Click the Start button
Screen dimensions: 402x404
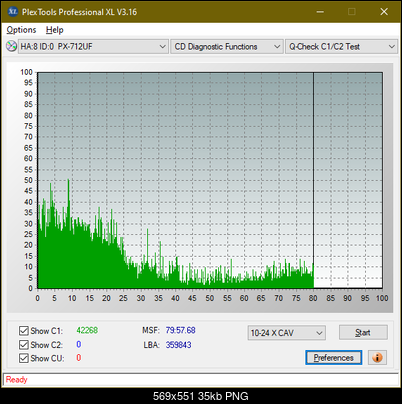click(x=363, y=332)
